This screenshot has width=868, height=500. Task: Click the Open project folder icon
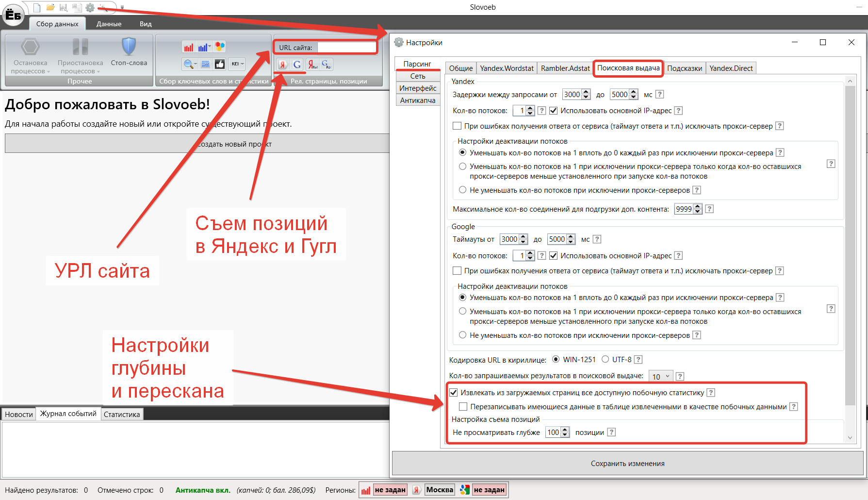pos(50,7)
